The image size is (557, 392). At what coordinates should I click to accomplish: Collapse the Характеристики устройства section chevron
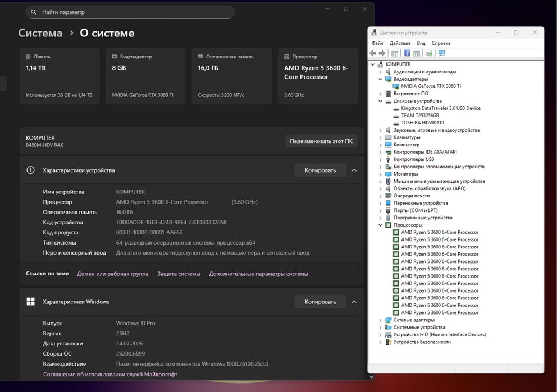(354, 170)
